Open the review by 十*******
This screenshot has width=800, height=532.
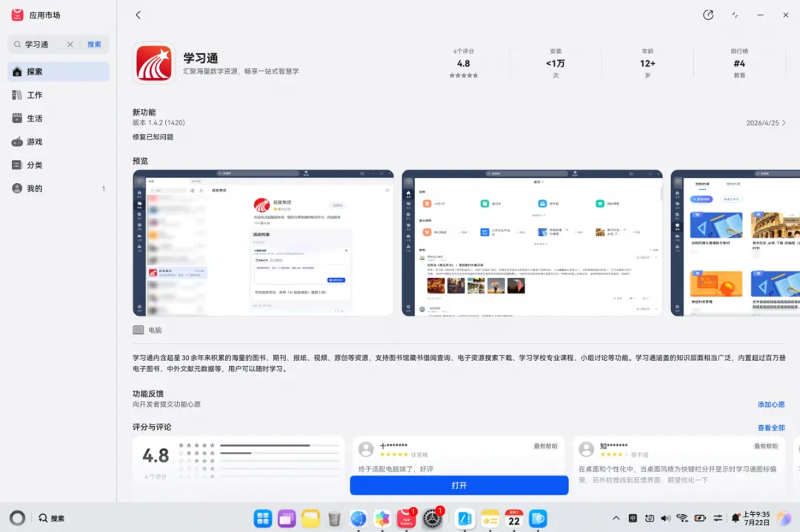459,458
